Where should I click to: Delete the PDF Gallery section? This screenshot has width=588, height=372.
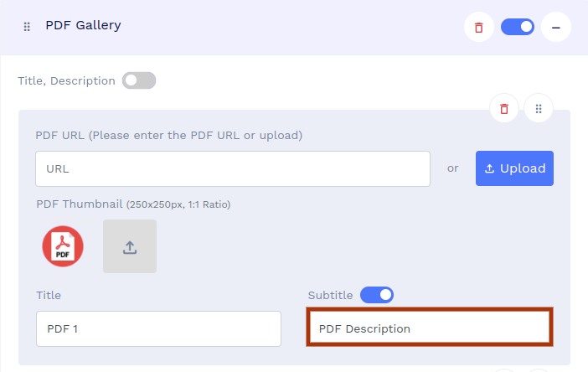478,28
